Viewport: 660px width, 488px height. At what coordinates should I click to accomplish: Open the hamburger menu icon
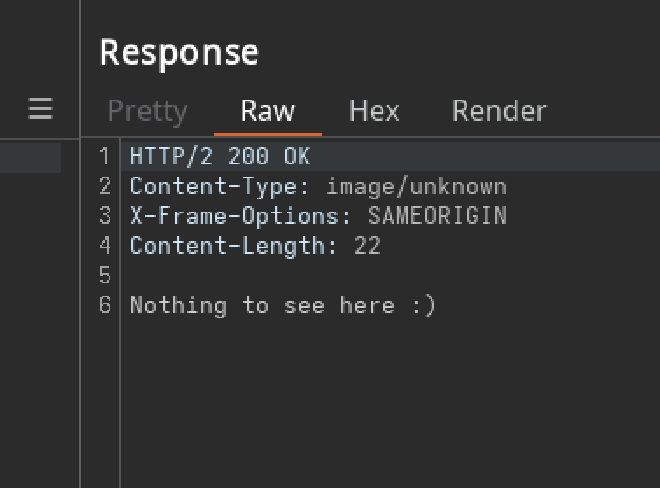(x=40, y=109)
